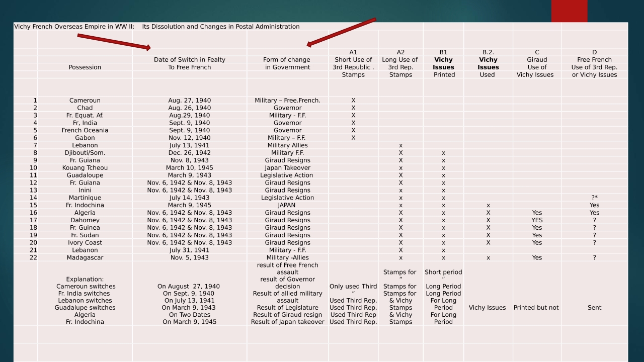The height and width of the screenshot is (362, 644).
Task: Select the 'Fr. Equat. Af.' cell
Action: (85, 116)
